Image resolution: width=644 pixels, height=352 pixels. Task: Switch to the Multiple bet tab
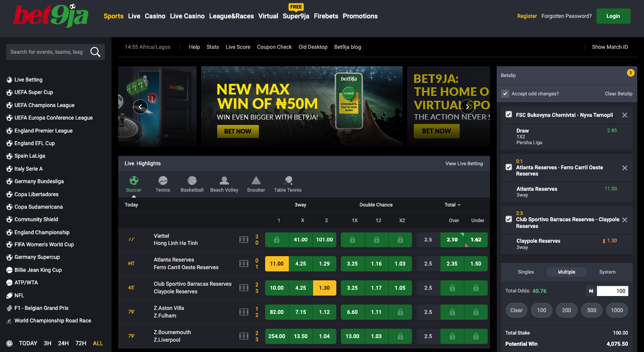pyautogui.click(x=567, y=272)
